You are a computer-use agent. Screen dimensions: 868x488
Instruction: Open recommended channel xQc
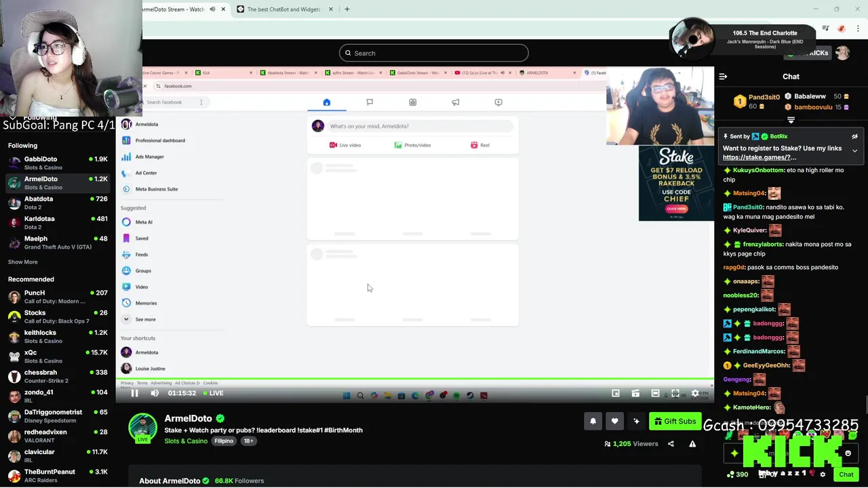coord(58,357)
